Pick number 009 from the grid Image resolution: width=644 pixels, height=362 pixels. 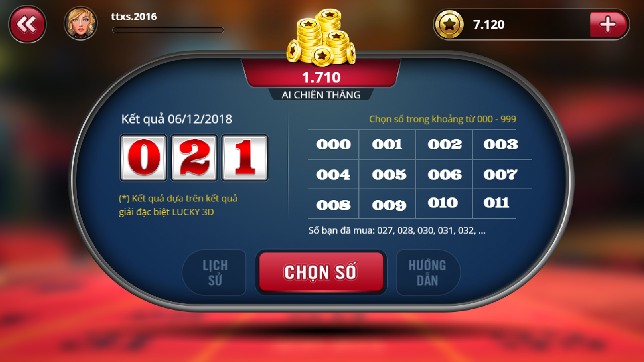pos(389,205)
